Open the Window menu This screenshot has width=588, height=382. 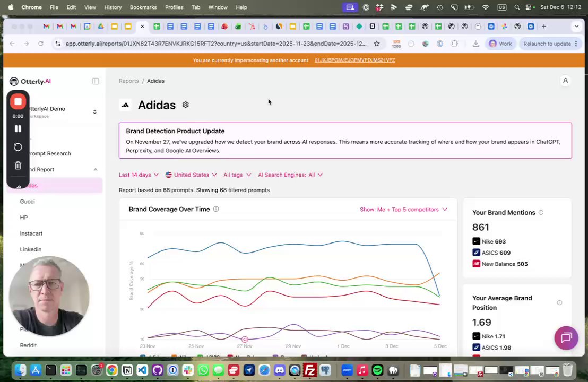pyautogui.click(x=218, y=7)
